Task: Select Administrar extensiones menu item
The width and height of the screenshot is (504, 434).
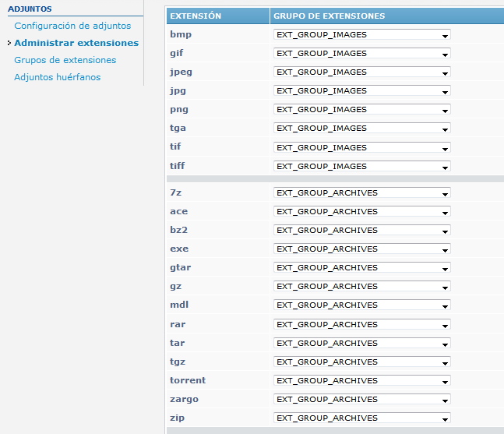Action: coord(76,43)
